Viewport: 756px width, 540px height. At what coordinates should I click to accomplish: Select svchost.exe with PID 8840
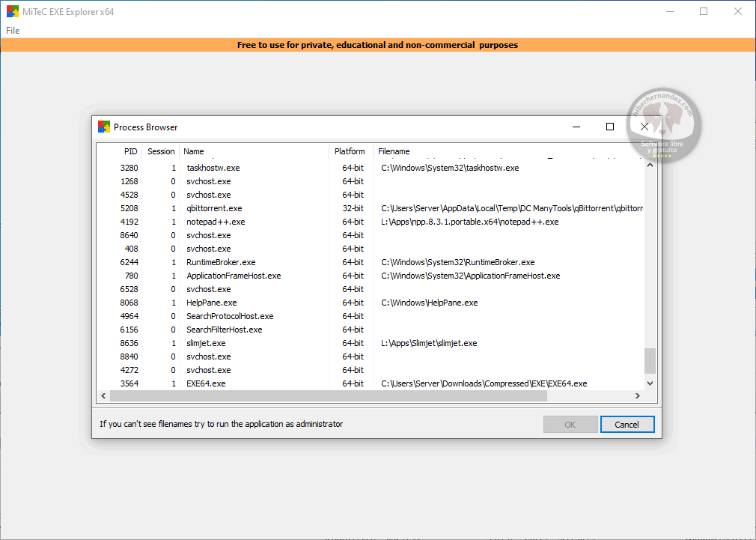[371, 357]
